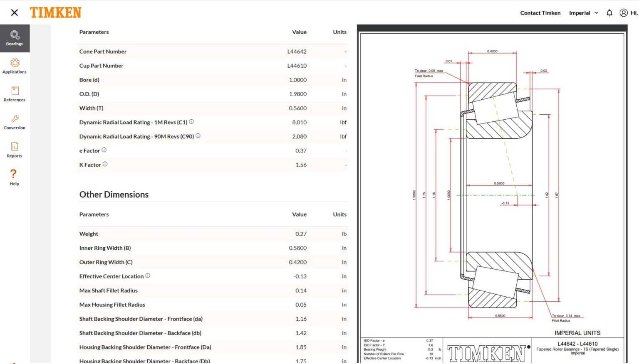This screenshot has width=639, height=364.
Task: Click the Timken logo
Action: (x=56, y=12)
